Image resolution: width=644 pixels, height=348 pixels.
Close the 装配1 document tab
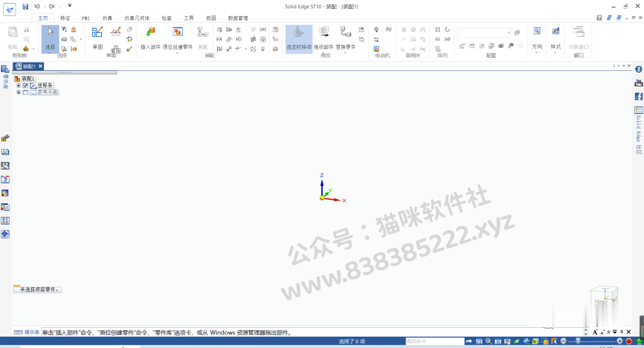click(41, 66)
